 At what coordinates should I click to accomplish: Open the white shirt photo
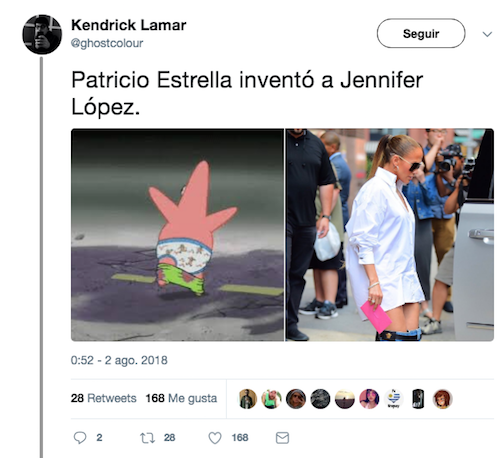[x=390, y=235]
